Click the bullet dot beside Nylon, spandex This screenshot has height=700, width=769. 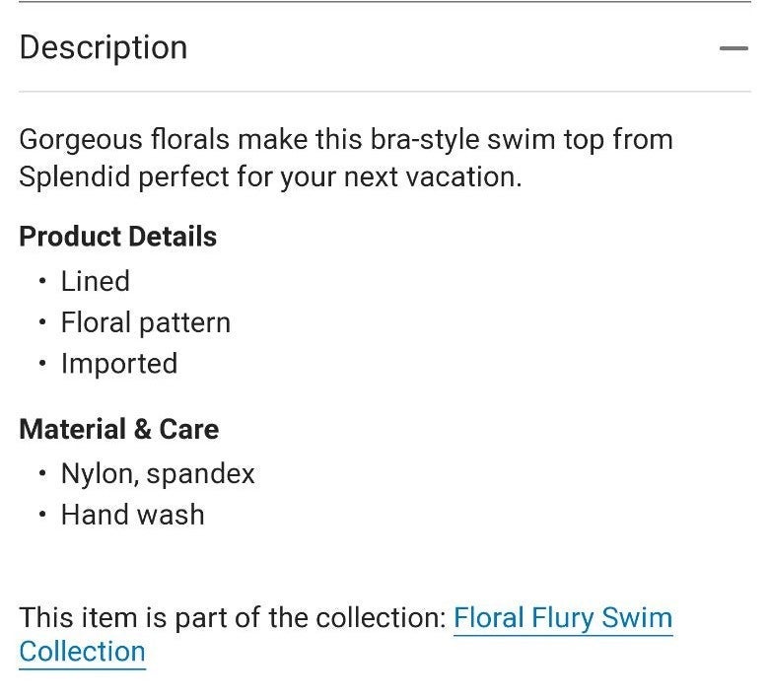(42, 473)
